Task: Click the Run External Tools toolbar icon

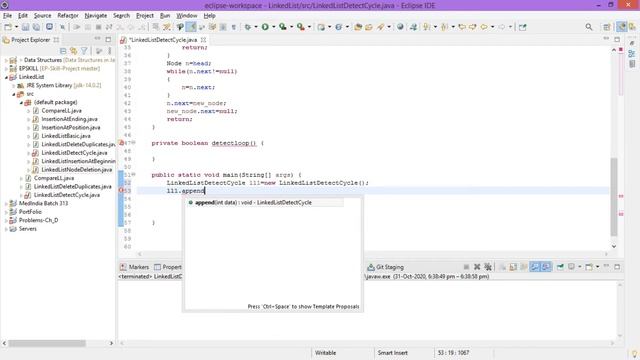Action: tap(300, 27)
